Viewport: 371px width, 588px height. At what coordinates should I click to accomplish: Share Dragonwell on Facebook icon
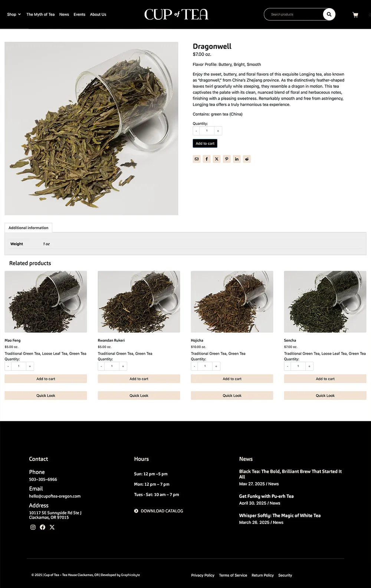click(x=207, y=159)
